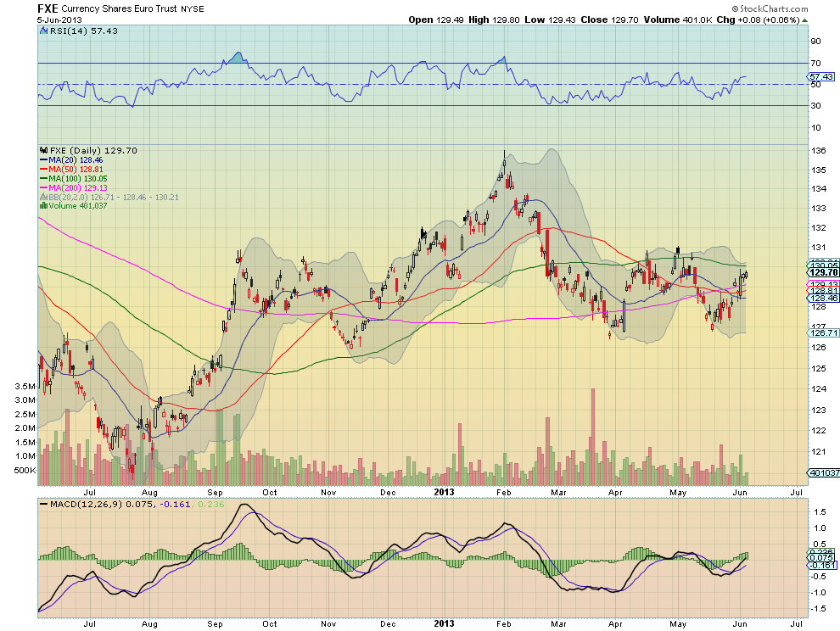Click the 136 price axis label
The width and height of the screenshot is (840, 631).
pos(819,150)
